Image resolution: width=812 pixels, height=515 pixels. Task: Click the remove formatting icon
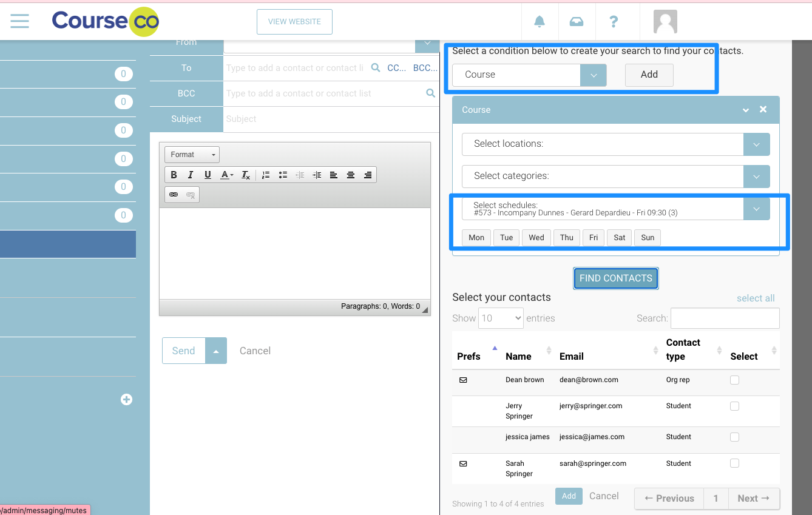pos(246,175)
